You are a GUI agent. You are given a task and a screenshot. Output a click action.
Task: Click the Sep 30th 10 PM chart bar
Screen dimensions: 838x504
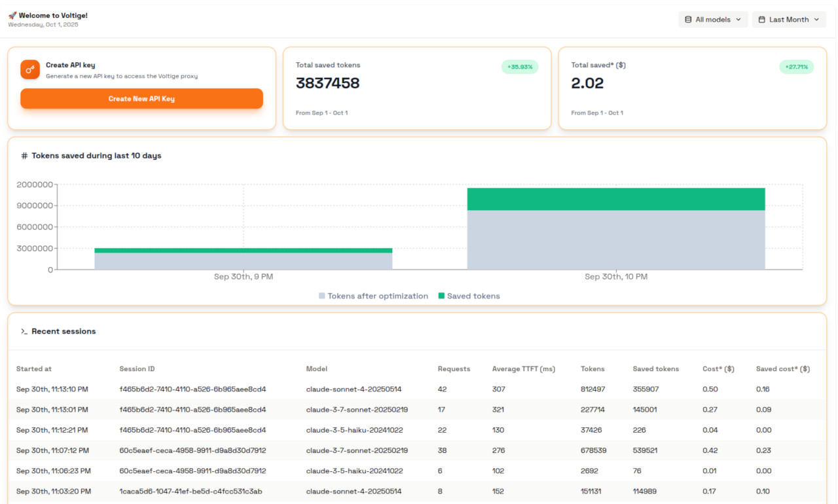point(616,229)
